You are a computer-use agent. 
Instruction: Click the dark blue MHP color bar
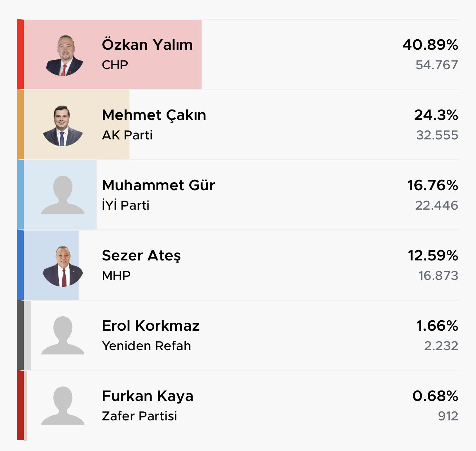pyautogui.click(x=21, y=265)
